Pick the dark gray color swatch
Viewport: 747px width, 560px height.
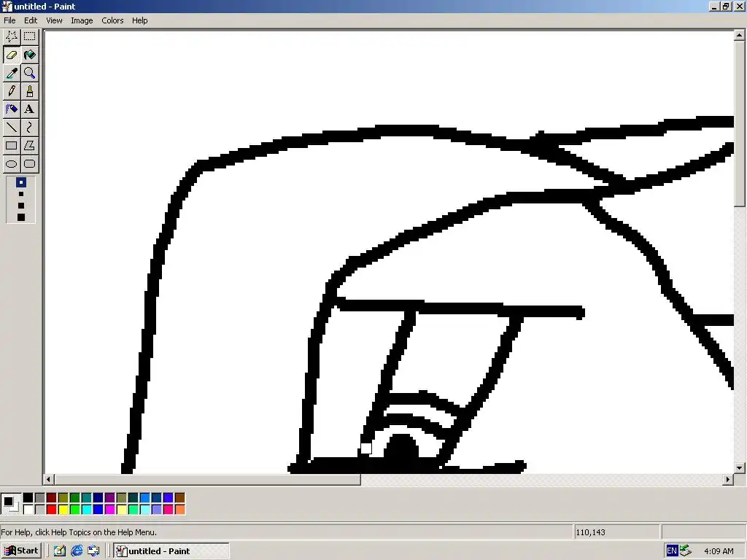coord(39,497)
